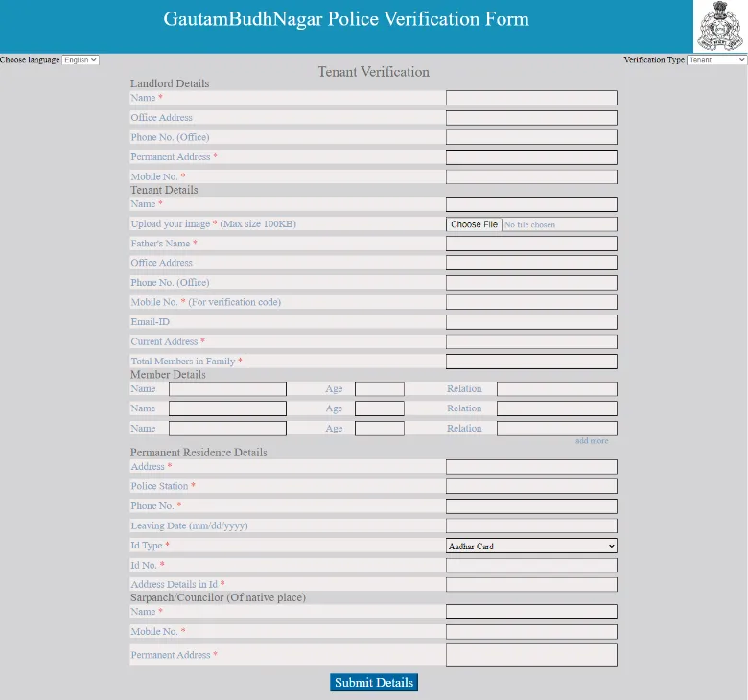Click the Choose File button

[x=474, y=224]
